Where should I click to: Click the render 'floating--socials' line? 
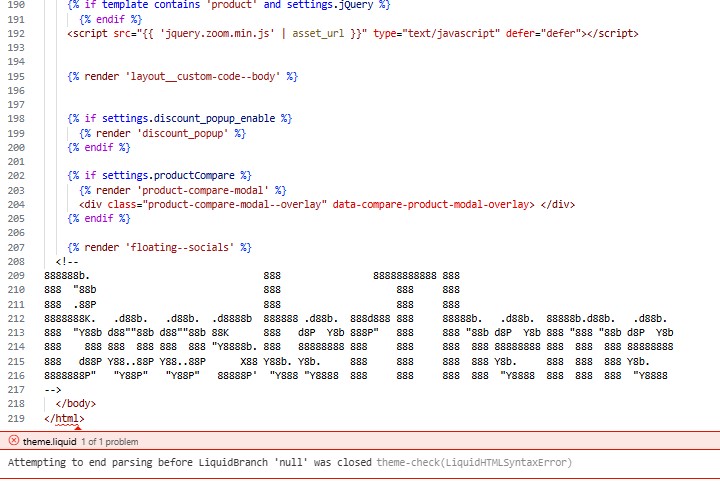pos(159,247)
